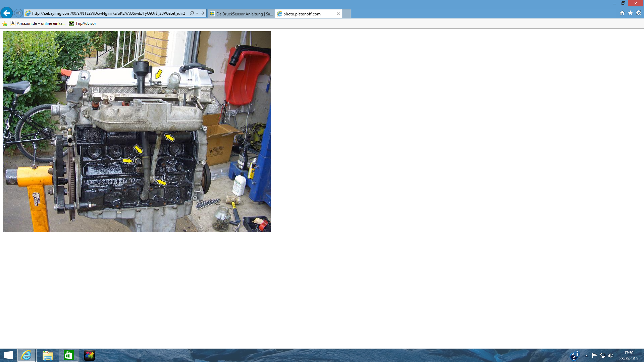Open the TripAdvisor favorites bar link

coord(83,23)
